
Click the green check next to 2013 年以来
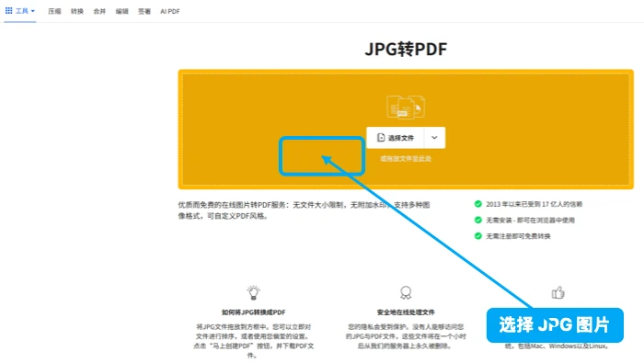point(478,204)
